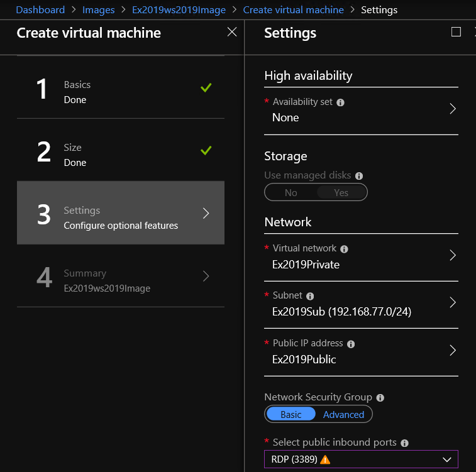Click the Availability set info icon

coord(340,102)
